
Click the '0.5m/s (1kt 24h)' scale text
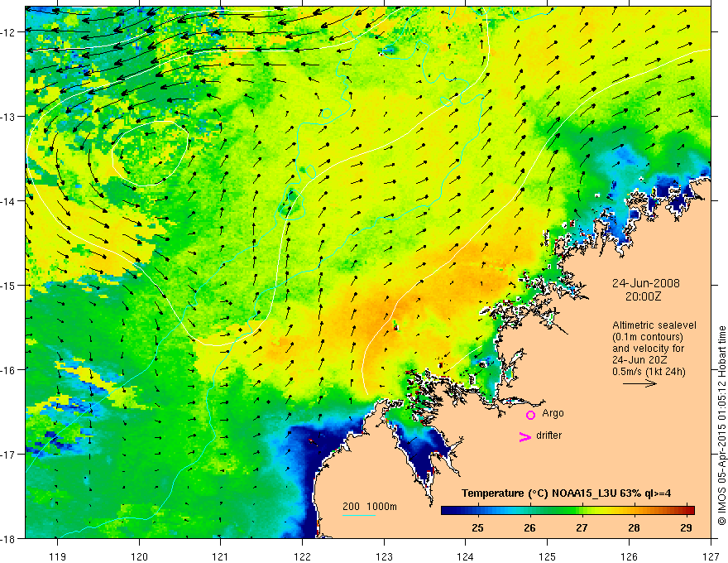(649, 372)
